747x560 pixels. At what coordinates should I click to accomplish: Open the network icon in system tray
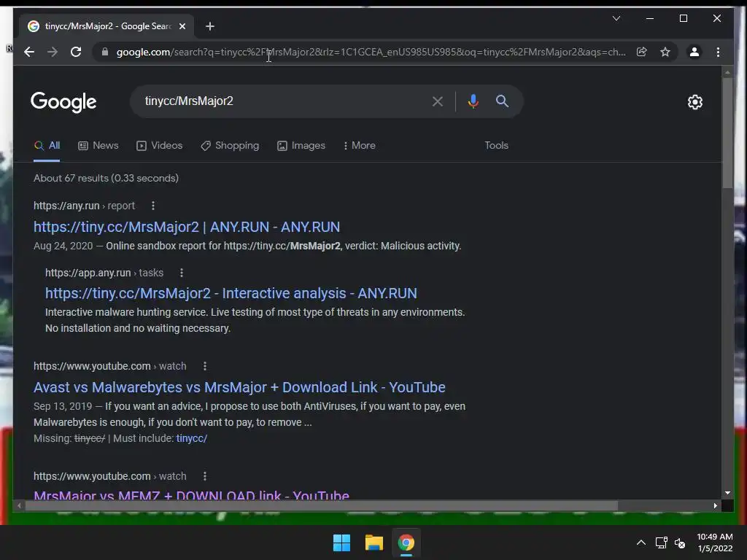[x=661, y=542]
